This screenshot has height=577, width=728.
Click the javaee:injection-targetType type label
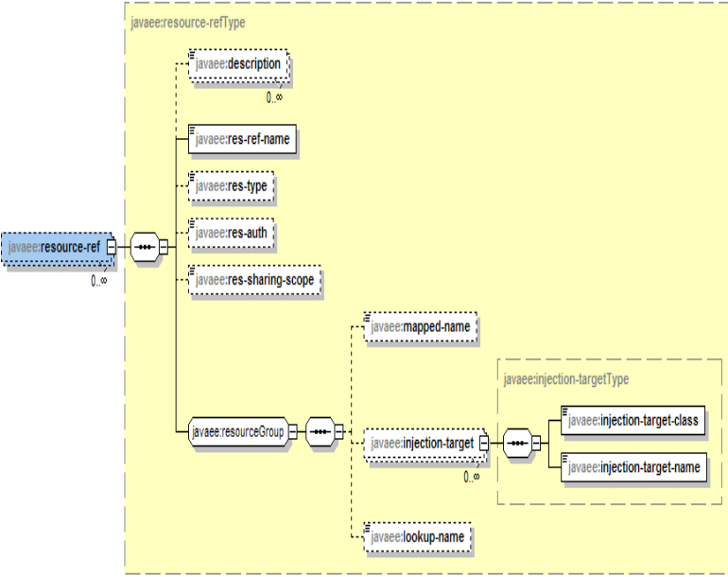(566, 379)
